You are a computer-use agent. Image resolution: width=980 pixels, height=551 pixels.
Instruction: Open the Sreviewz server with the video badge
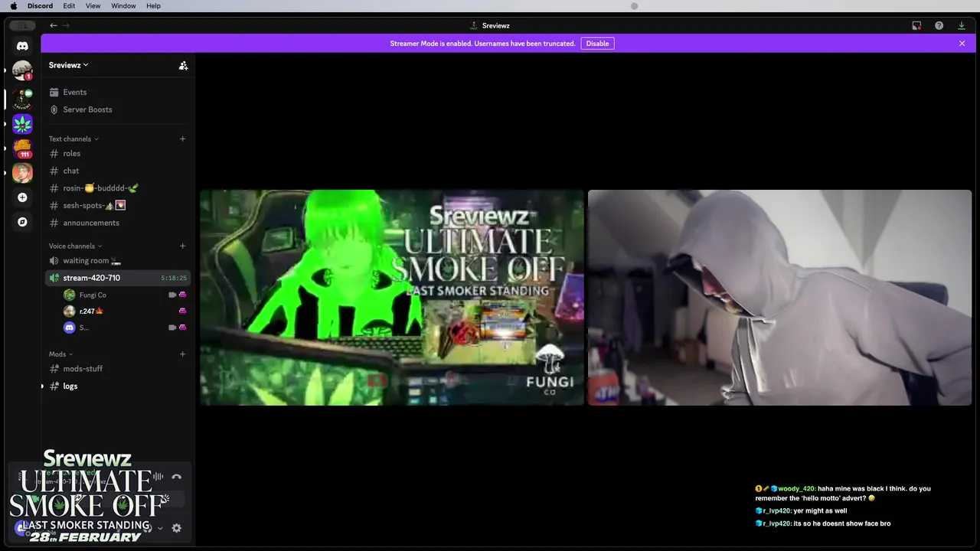pyautogui.click(x=22, y=98)
